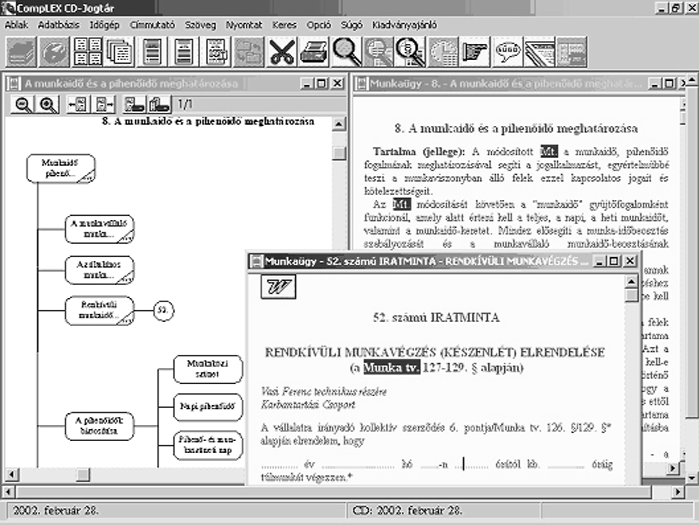Click the pointing hand toolbar icon

pos(475,52)
